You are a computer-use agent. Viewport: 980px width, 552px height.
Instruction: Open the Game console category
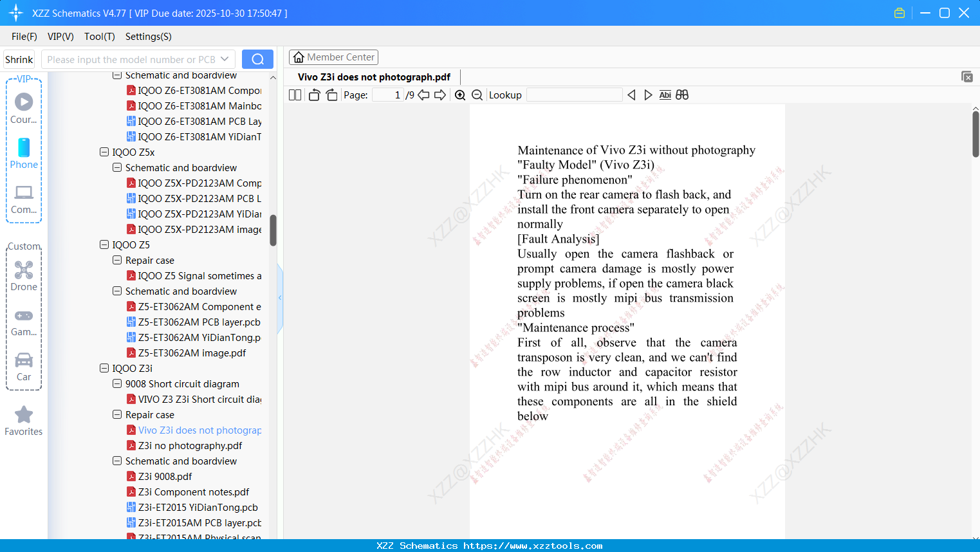(x=24, y=322)
